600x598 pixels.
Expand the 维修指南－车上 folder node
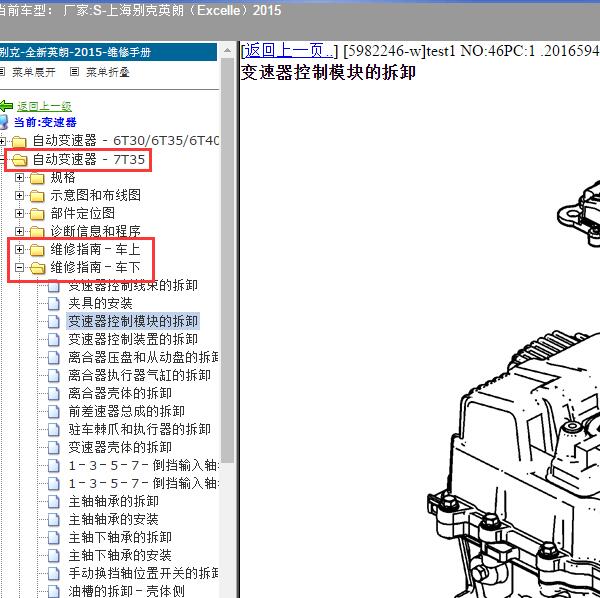tap(19, 249)
